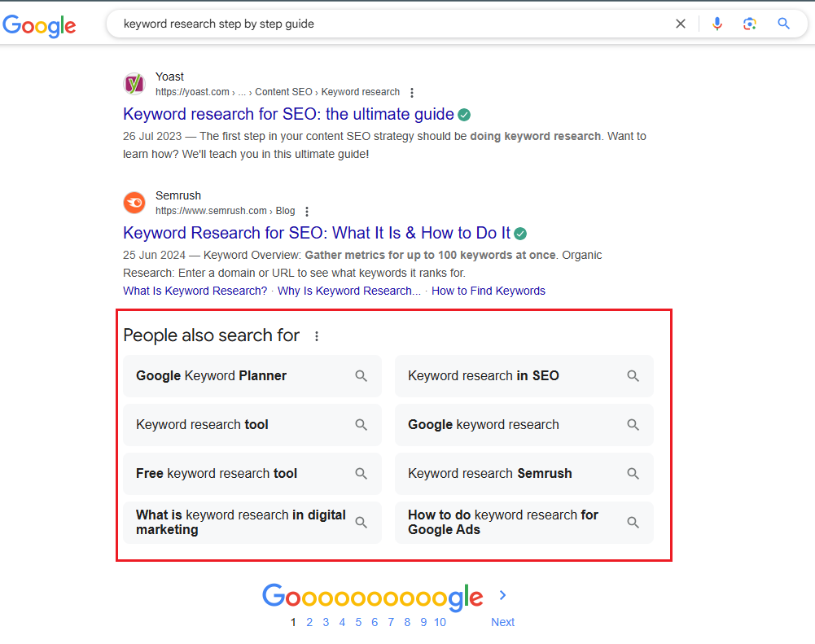Viewport: 815px width, 644px height.
Task: Click the multicolored Gooooogle pagination logo
Action: click(373, 597)
